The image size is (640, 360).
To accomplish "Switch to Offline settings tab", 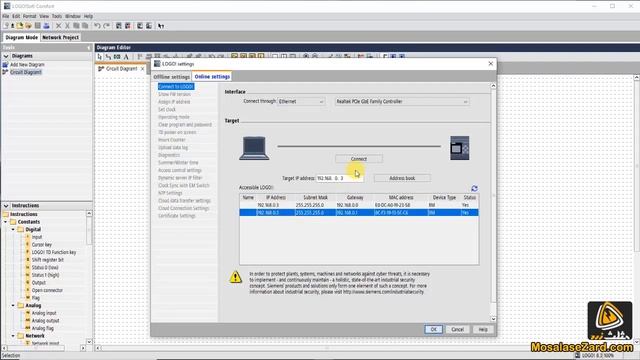I will pos(171,77).
